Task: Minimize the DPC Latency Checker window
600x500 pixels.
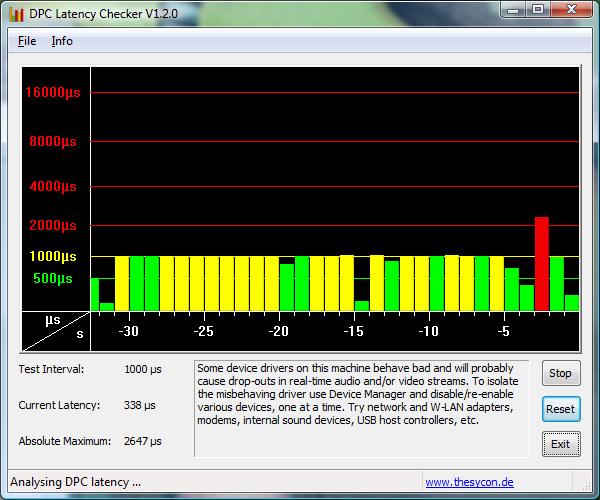Action: (x=513, y=12)
